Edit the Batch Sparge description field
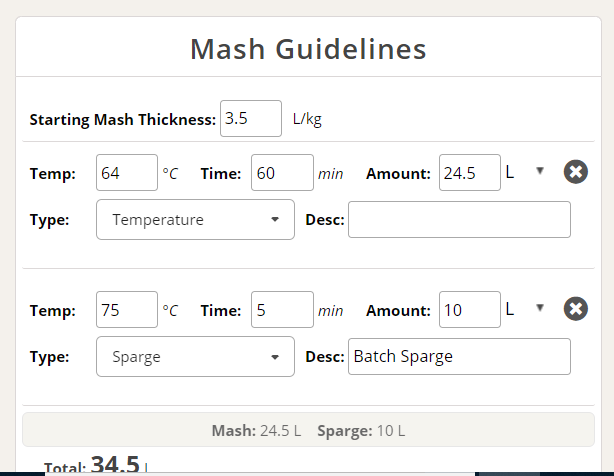 click(459, 356)
